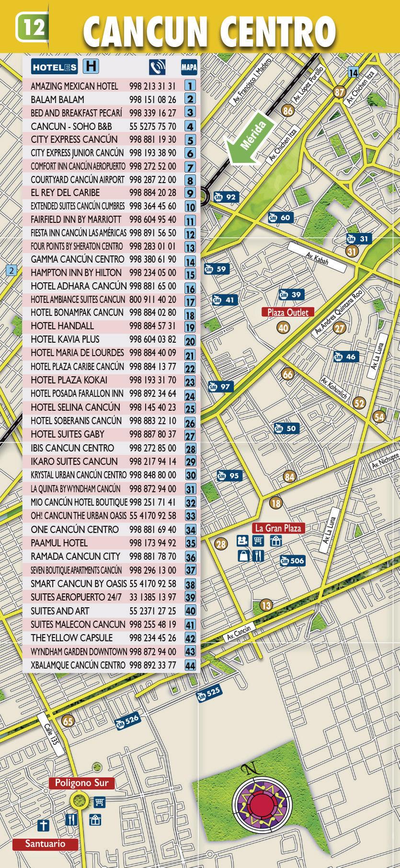This screenshot has height=868, width=400.
Task: Select the SM 39 supermanzana marker
Action: pyautogui.click(x=291, y=294)
